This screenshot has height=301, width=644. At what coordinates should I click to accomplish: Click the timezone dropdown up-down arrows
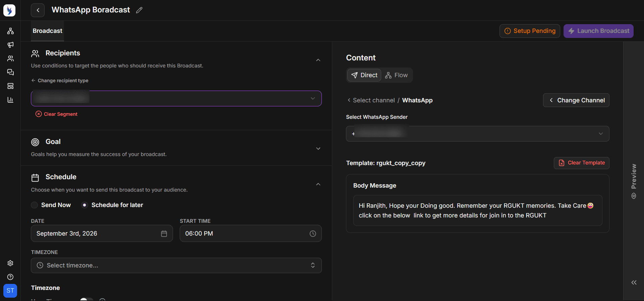313,265
